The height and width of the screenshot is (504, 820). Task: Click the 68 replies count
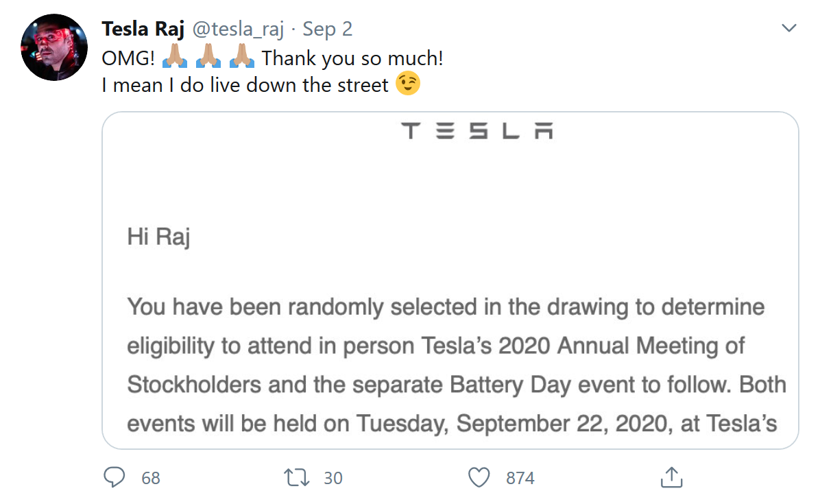[151, 478]
